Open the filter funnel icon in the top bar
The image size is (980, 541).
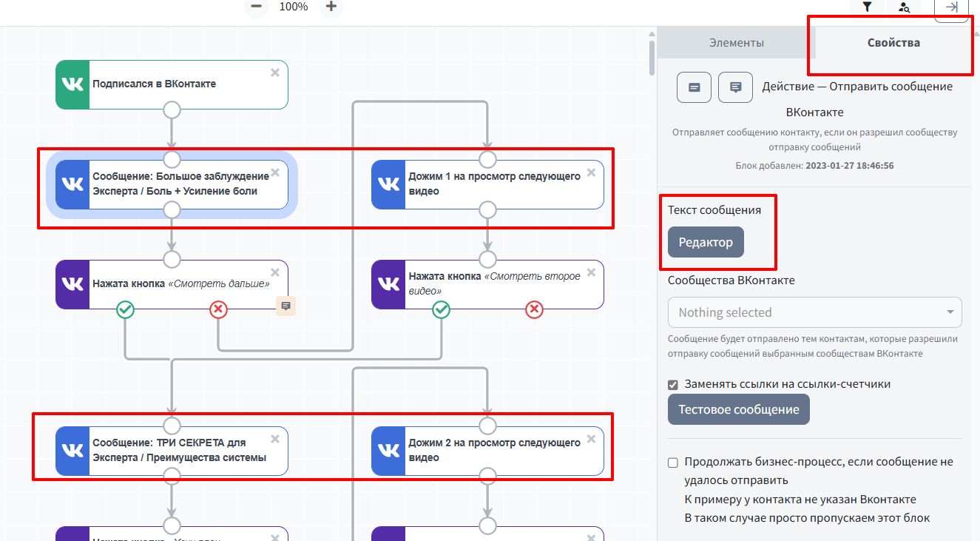point(867,7)
